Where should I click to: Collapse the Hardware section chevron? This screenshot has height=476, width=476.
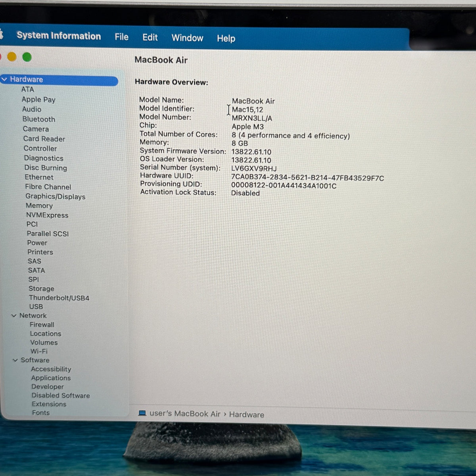click(4, 79)
